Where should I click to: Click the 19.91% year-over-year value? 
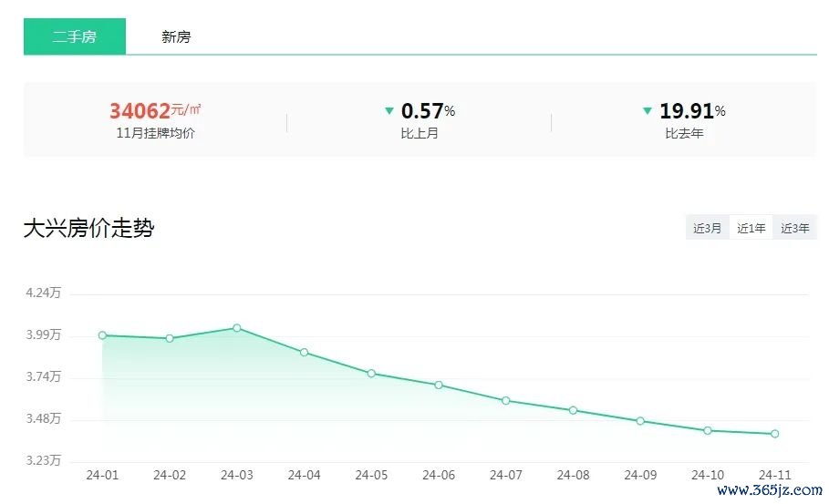tap(692, 111)
